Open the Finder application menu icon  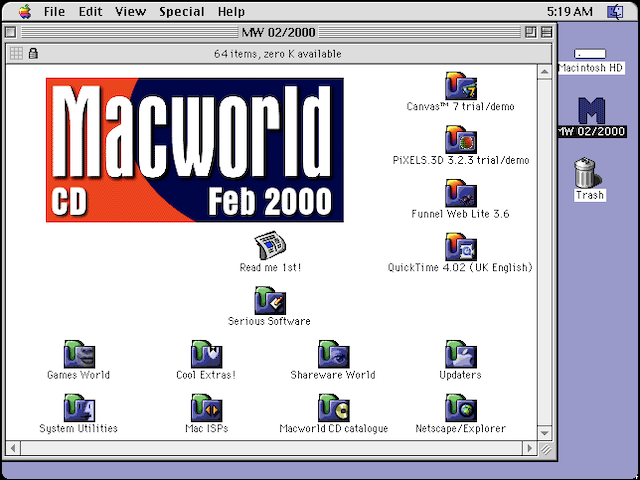[615, 11]
